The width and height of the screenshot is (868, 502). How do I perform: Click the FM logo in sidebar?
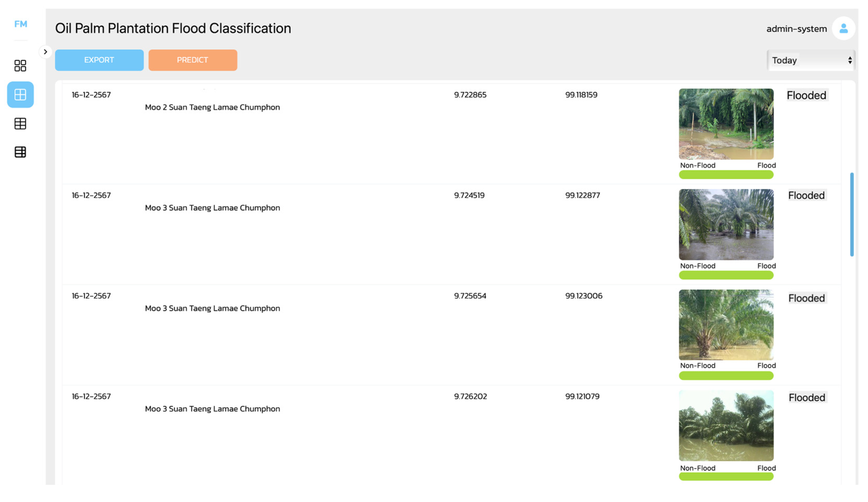click(x=21, y=24)
